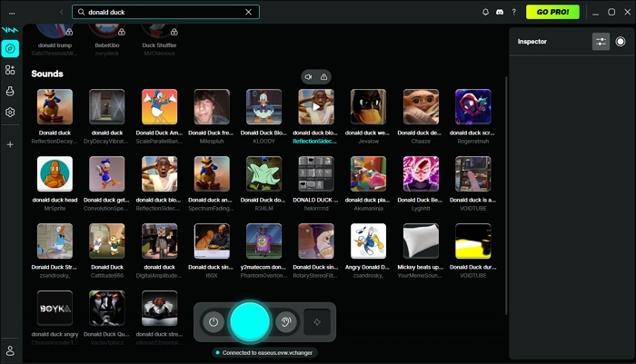
Task: Click the plus add icon in sidebar
Action: [x=10, y=144]
